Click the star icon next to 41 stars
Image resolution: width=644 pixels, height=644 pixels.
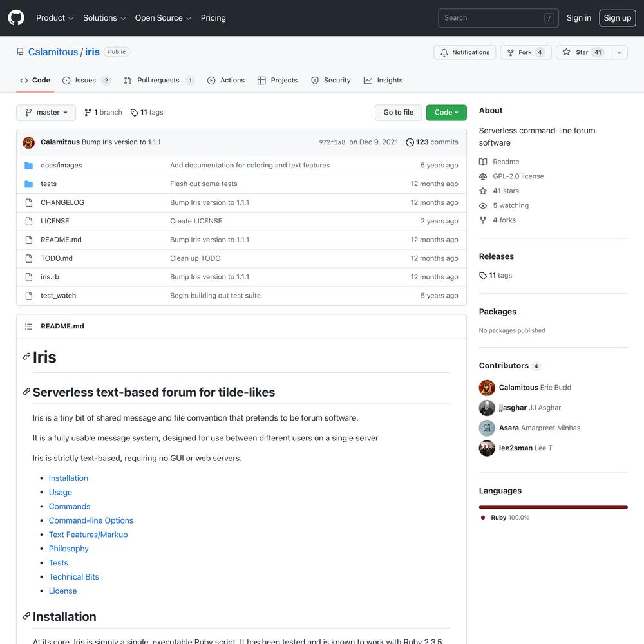click(483, 191)
